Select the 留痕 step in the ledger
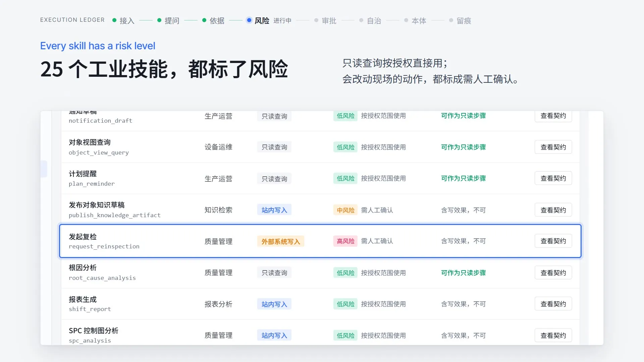The width and height of the screenshot is (644, 362). point(460,20)
